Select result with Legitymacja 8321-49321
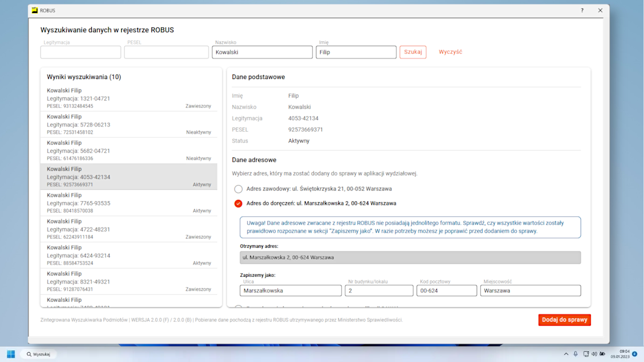Viewport: 644px width, 362px height. pos(129,281)
